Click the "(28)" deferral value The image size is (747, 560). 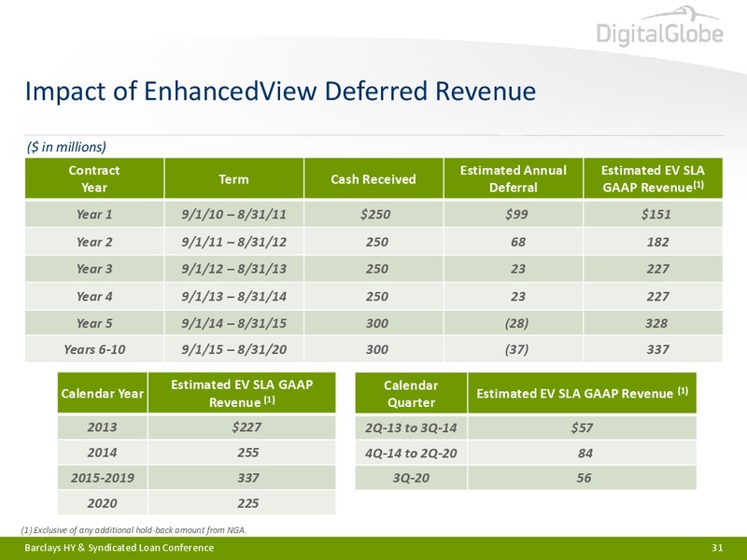pos(516,323)
